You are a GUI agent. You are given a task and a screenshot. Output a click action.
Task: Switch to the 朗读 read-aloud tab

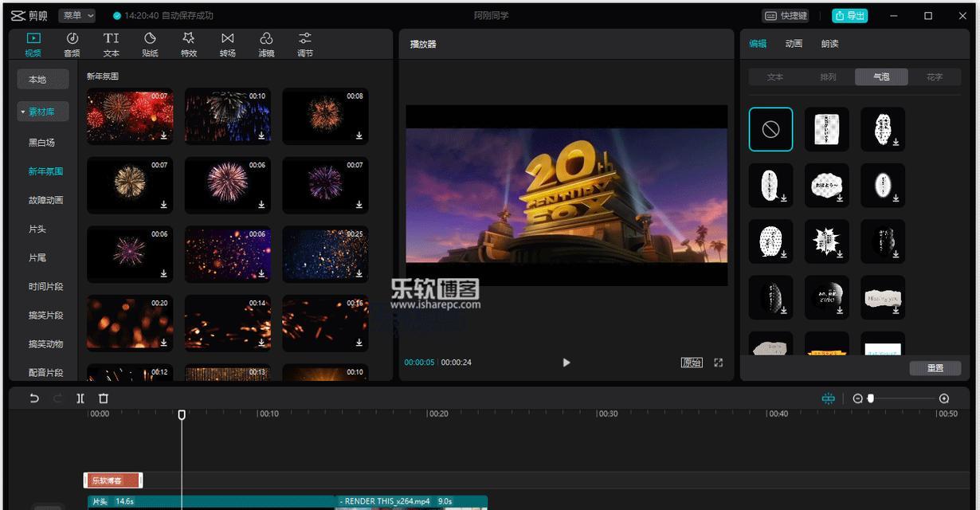(x=829, y=44)
